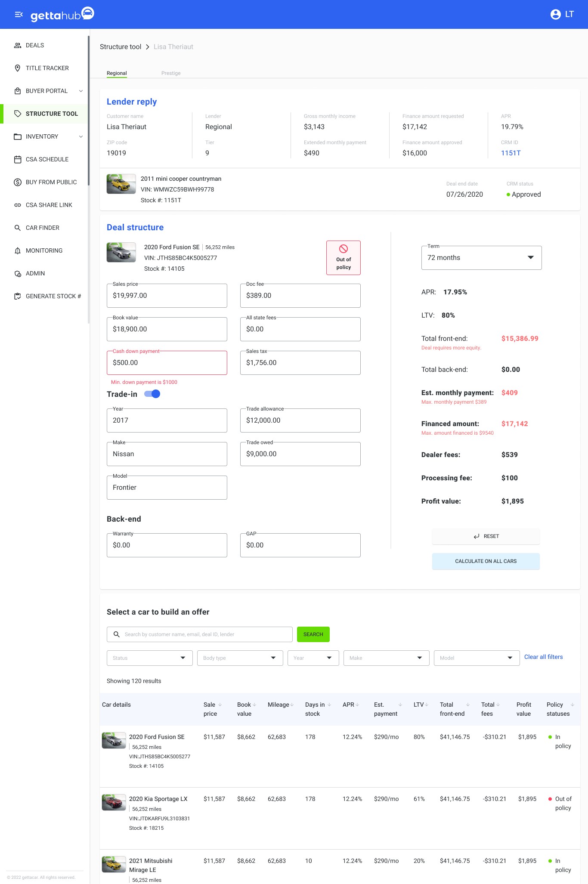Sort table by Total front-end arrow

(468, 705)
